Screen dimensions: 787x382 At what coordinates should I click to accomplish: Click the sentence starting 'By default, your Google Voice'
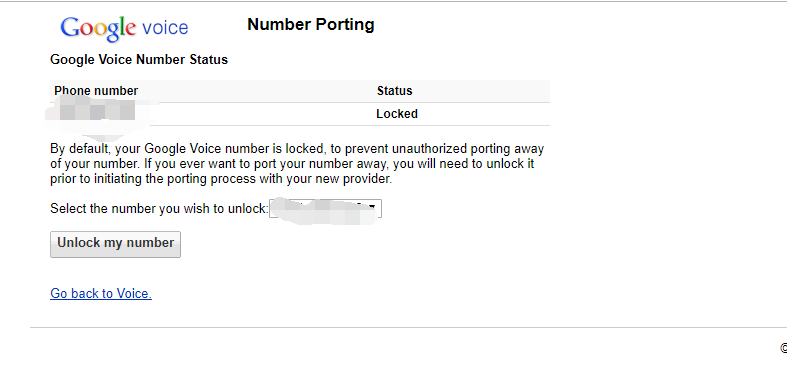297,164
